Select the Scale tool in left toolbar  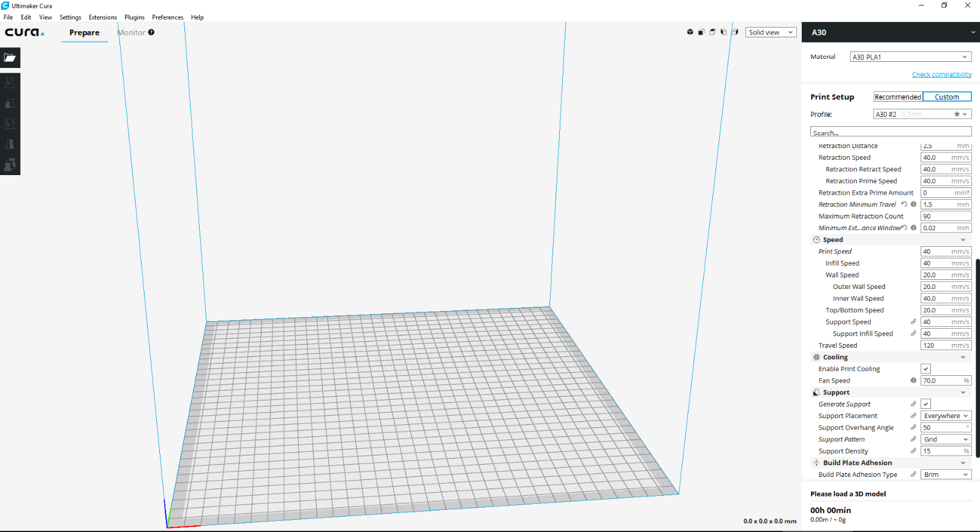10,103
